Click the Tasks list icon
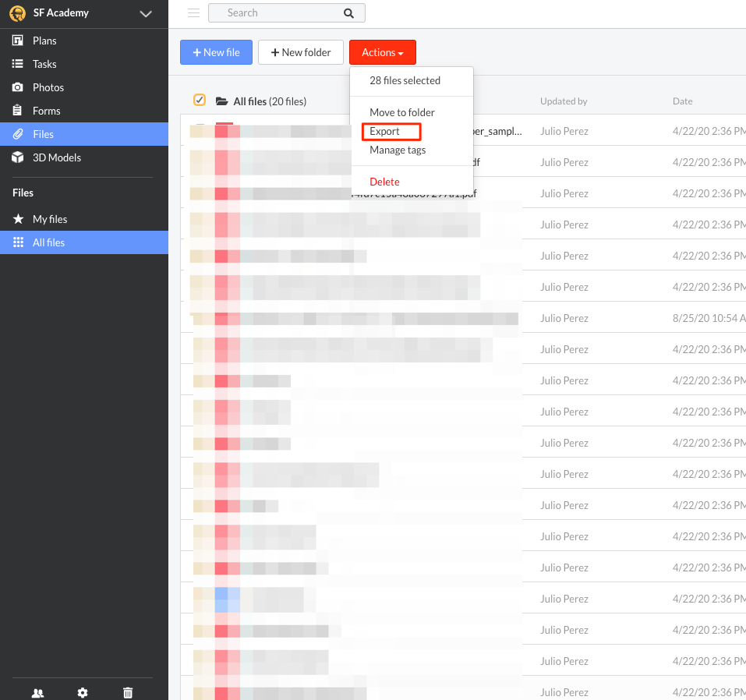The height and width of the screenshot is (700, 746). [x=18, y=64]
